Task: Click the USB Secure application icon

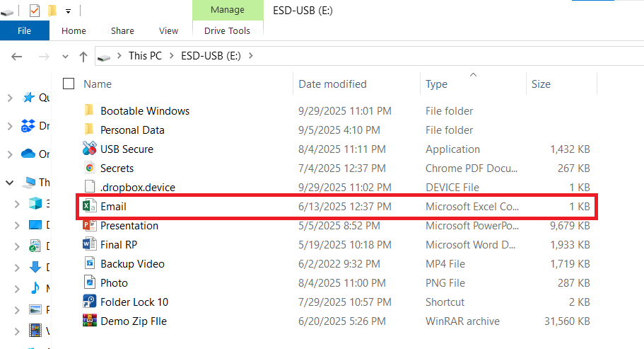Action: point(90,149)
